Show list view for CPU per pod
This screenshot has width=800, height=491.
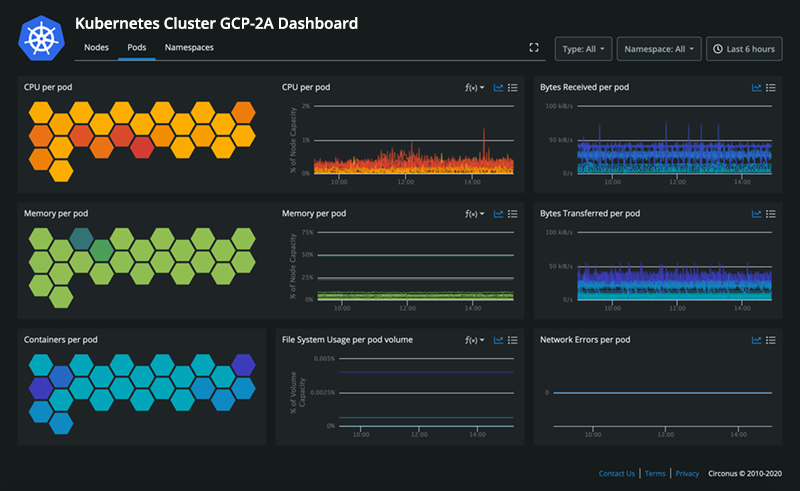(513, 88)
